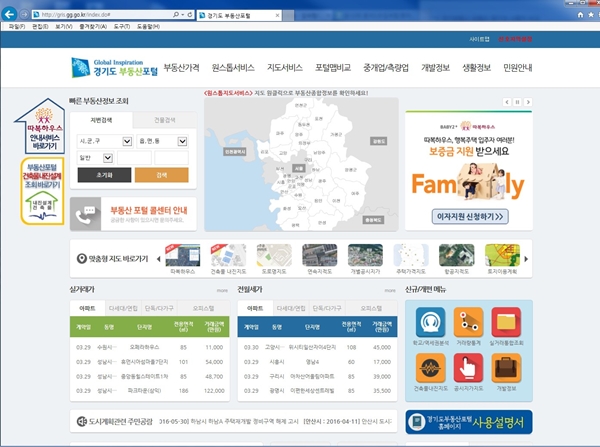600x447 pixels.
Task: Switch to the 건물검색 tab
Action: coord(165,120)
